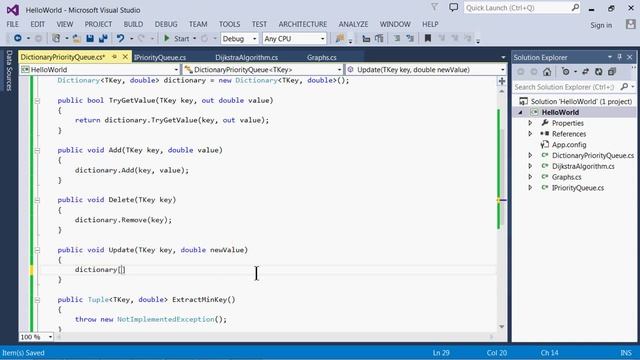This screenshot has width=640, height=360.
Task: Click the Sync with Active Document icon
Action: pyautogui.click(x=585, y=72)
